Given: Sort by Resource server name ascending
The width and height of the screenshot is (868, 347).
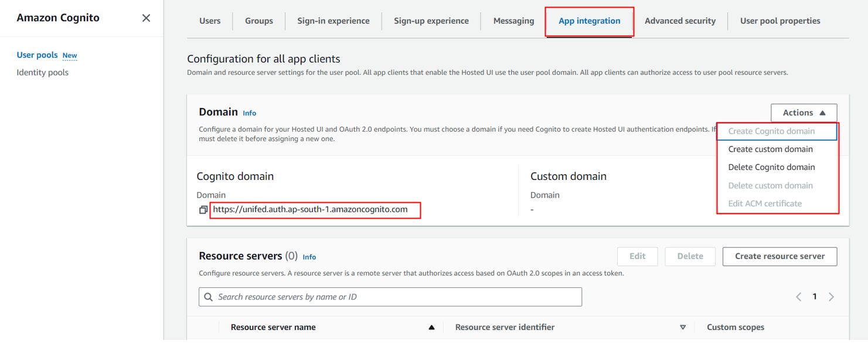Looking at the screenshot, I should (431, 328).
